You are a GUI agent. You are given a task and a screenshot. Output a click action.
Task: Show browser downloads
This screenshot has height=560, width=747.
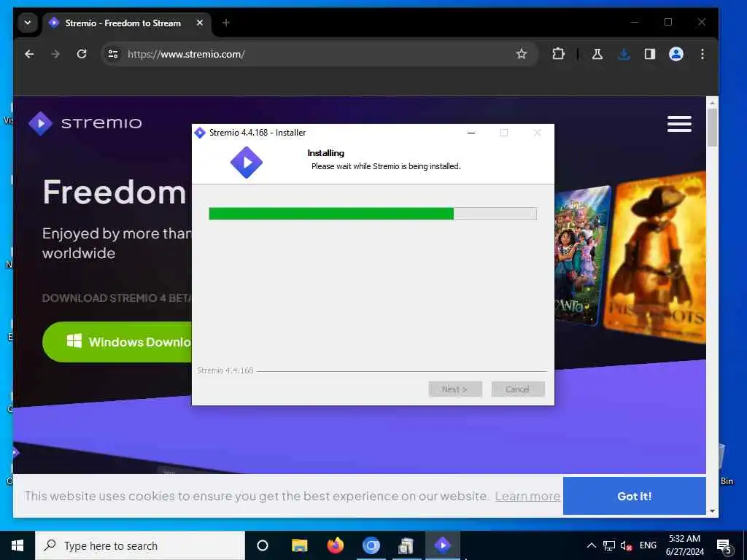[x=624, y=54]
